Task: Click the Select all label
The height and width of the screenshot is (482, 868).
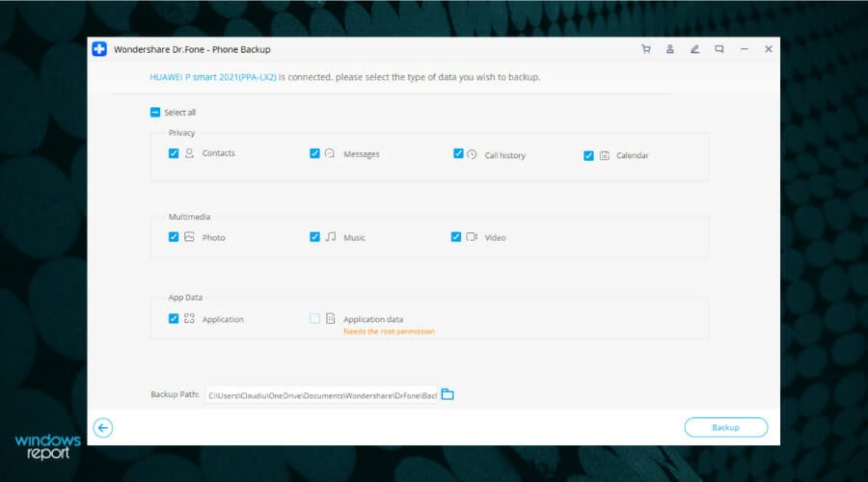Action: pos(180,113)
